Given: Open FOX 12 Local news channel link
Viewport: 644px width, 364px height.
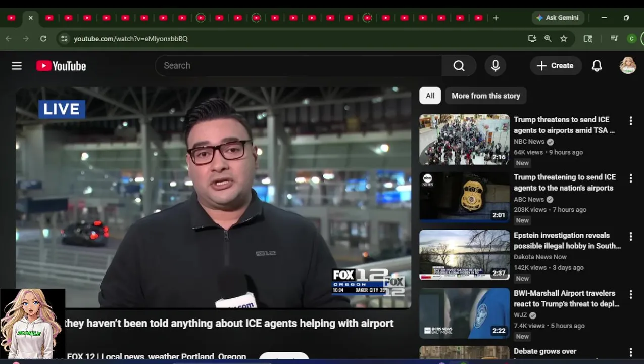Looking at the screenshot, I should (x=157, y=357).
